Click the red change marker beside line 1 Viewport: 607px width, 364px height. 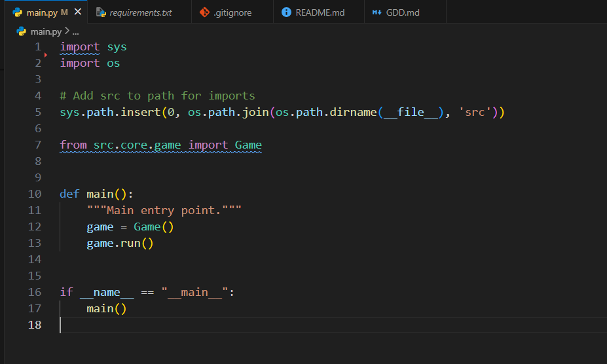(x=46, y=55)
